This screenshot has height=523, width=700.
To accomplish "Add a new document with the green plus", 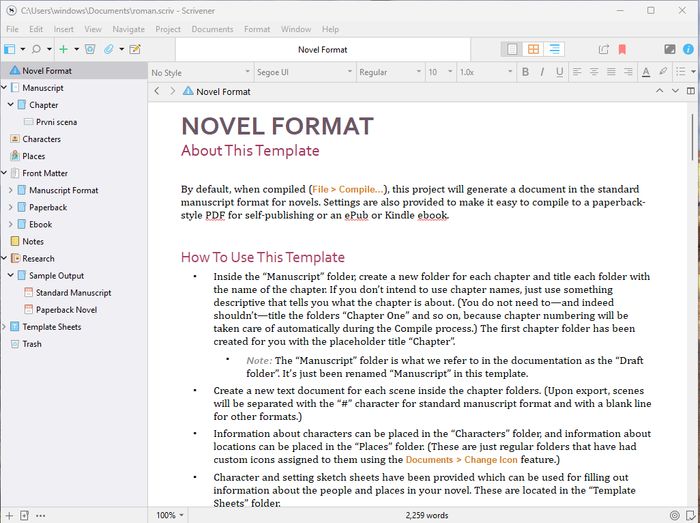I will click(x=63, y=49).
